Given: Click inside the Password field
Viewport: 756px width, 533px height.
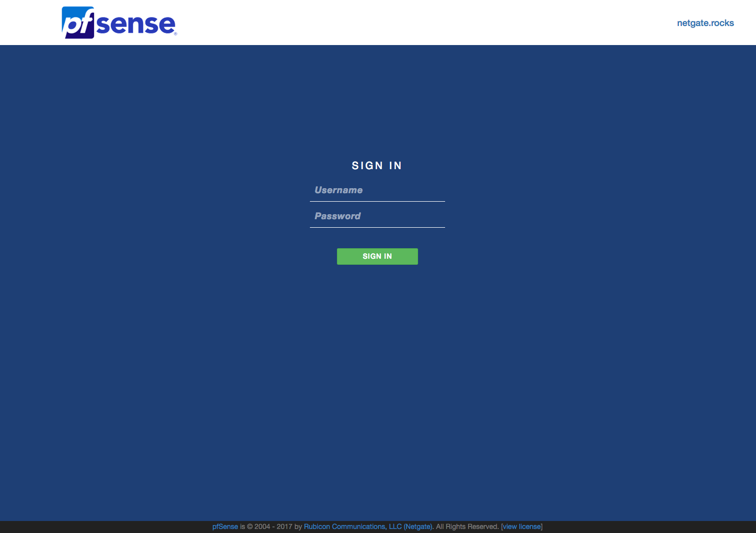Looking at the screenshot, I should 377,216.
